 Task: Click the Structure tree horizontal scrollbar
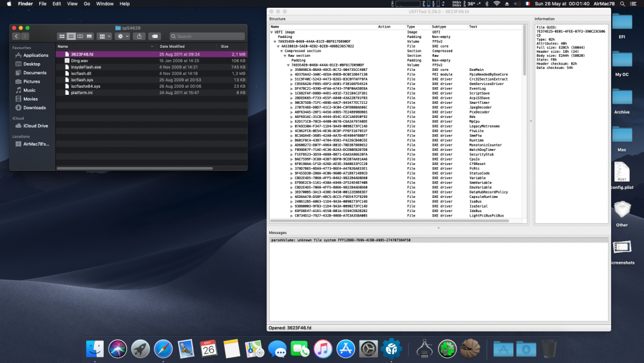click(390, 221)
